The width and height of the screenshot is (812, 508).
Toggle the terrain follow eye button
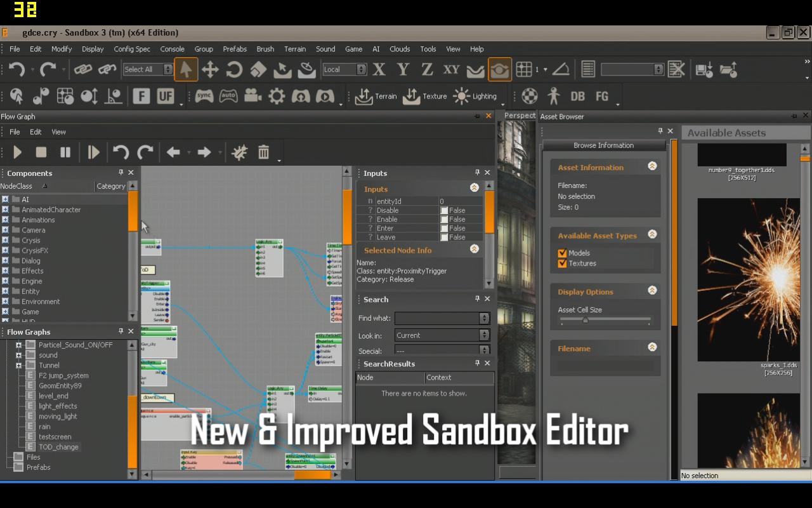499,69
